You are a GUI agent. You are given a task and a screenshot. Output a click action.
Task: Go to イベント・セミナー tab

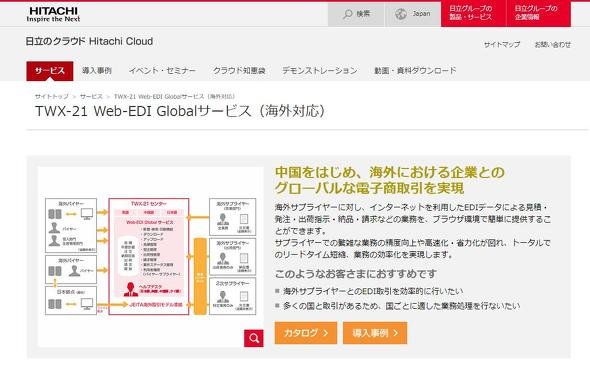click(162, 70)
